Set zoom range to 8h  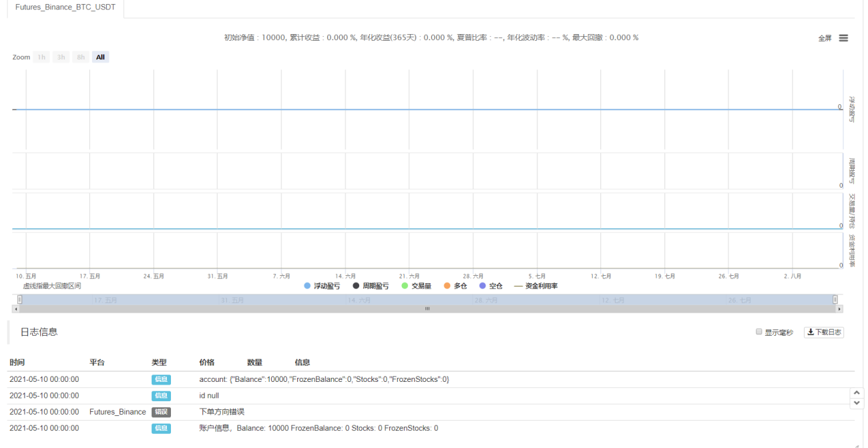(x=81, y=57)
